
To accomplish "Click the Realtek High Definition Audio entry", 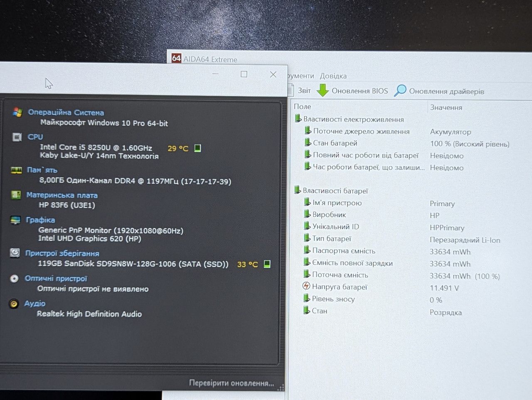I will 89,314.
